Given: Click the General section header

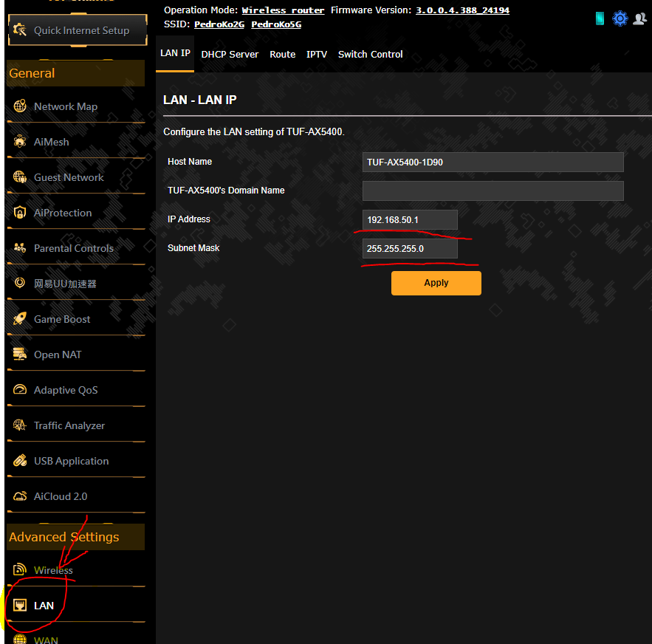Looking at the screenshot, I should pos(75,73).
